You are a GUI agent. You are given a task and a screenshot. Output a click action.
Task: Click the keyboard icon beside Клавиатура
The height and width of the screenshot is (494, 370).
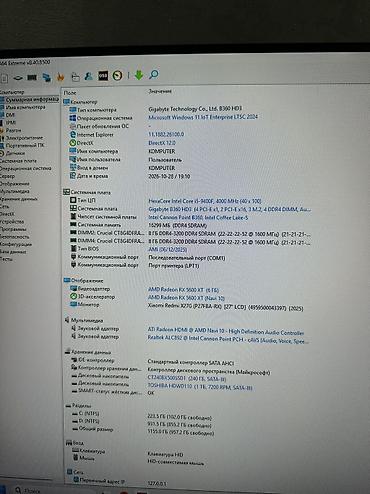tap(75, 451)
